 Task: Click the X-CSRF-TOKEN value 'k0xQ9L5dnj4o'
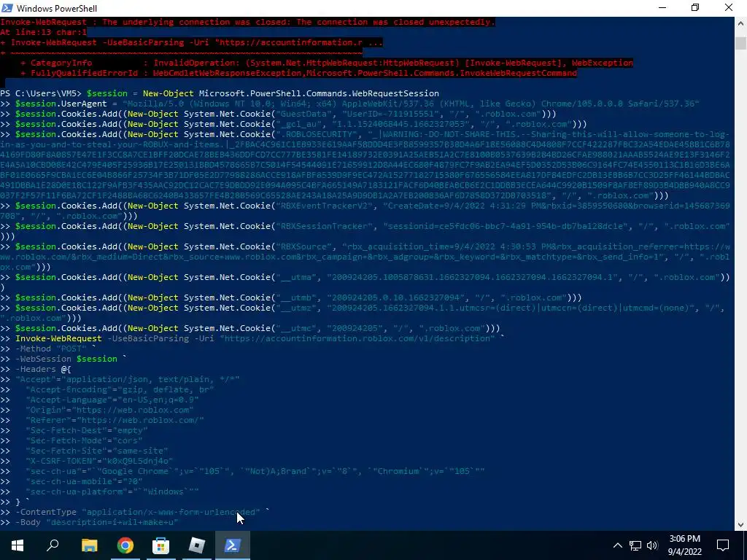137,461
